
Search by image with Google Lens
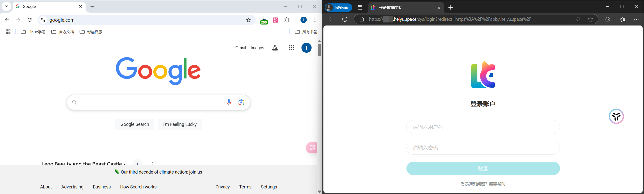click(x=241, y=102)
